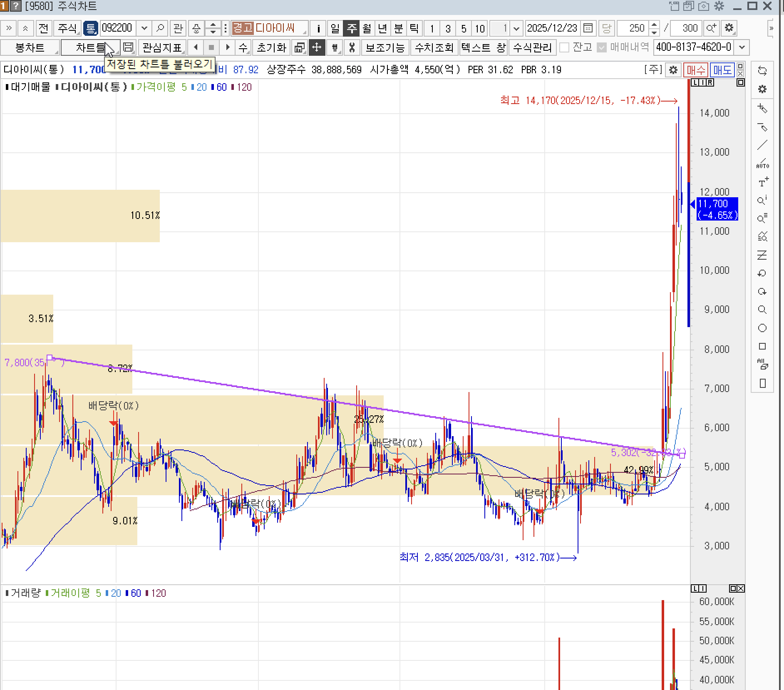Switch to daily (일) candle period

[x=335, y=28]
